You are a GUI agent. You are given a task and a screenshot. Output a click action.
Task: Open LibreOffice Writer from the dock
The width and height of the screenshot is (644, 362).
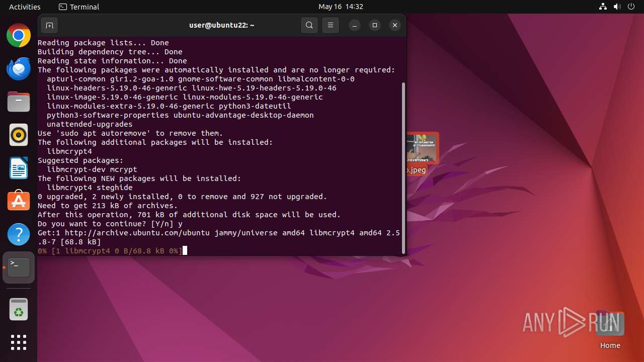[x=19, y=168]
